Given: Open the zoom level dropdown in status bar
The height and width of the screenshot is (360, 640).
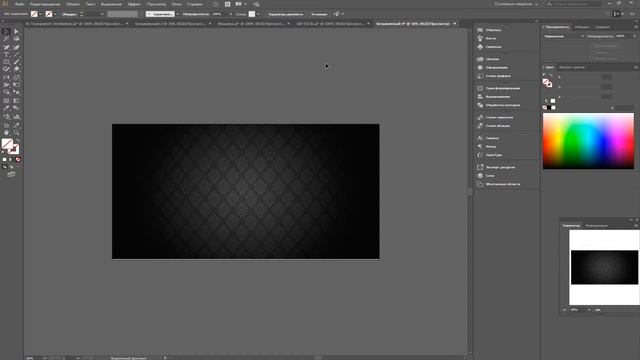Looking at the screenshot, I should tap(44, 358).
